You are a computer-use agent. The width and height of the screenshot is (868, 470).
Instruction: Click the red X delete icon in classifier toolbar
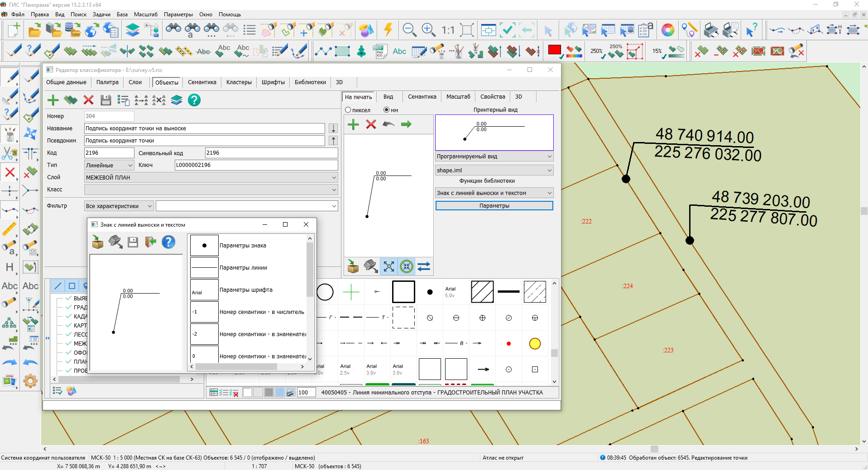pyautogui.click(x=89, y=100)
